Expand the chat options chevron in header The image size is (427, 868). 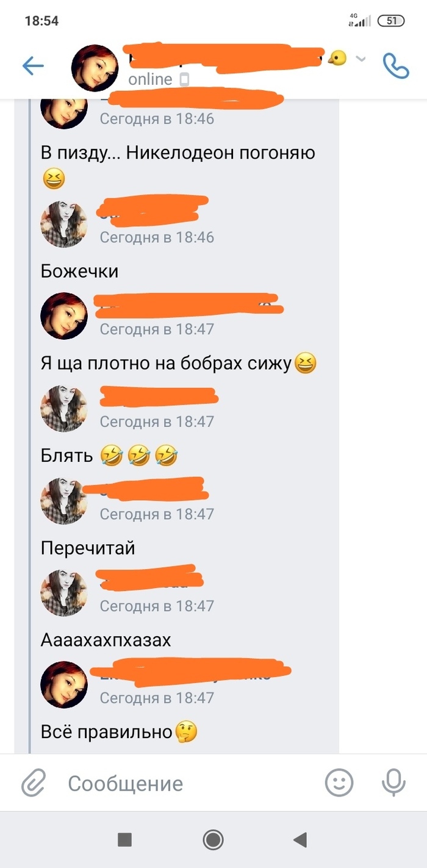pyautogui.click(x=361, y=59)
